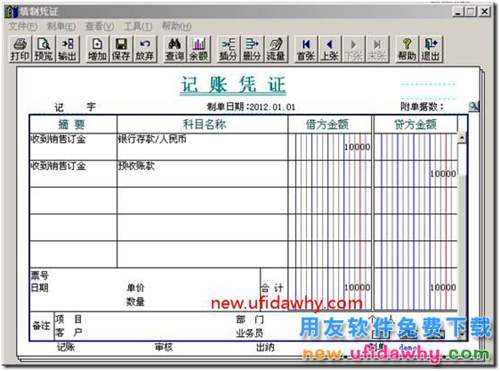The image size is (500, 371).
Task: Open the 文件 menu
Action: coord(23,26)
